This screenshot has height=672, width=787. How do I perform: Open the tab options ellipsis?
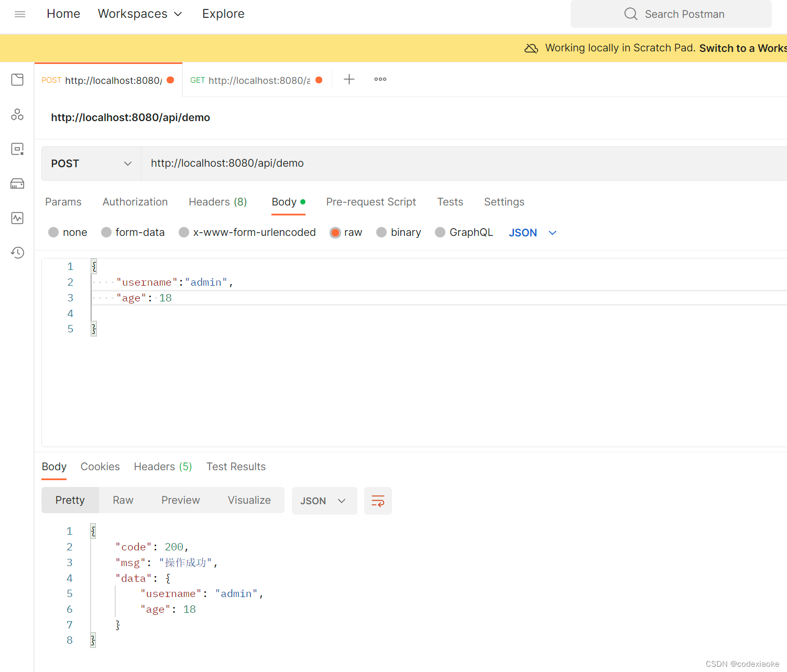[x=380, y=79]
